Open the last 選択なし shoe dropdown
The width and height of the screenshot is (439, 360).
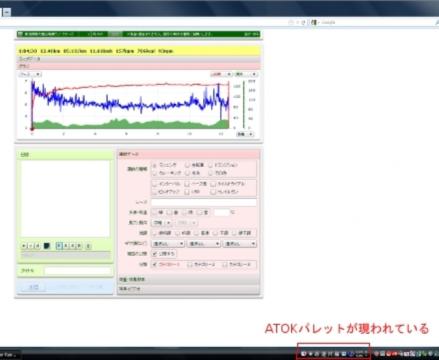click(240, 244)
